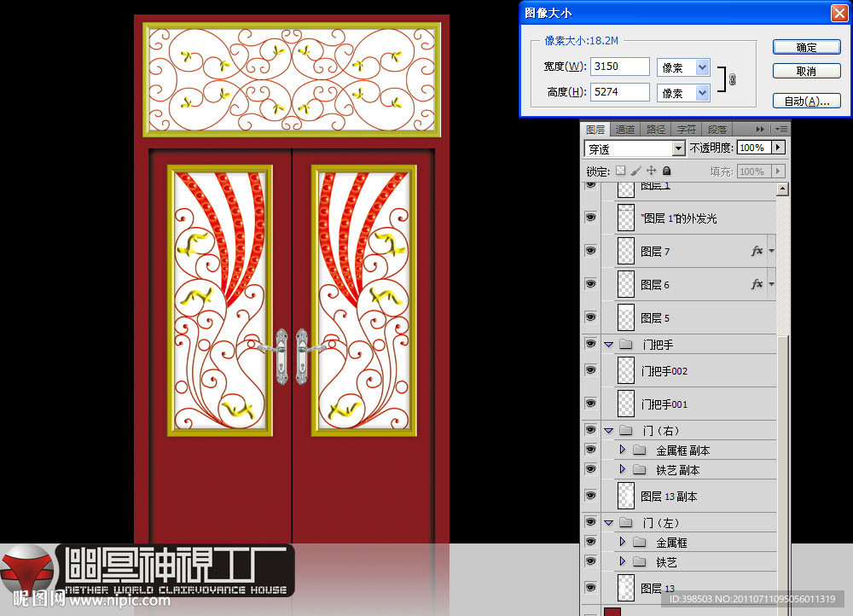Viewport: 853px width, 616px height.
Task: Toggle visibility of group 门（左）
Action: [591, 522]
